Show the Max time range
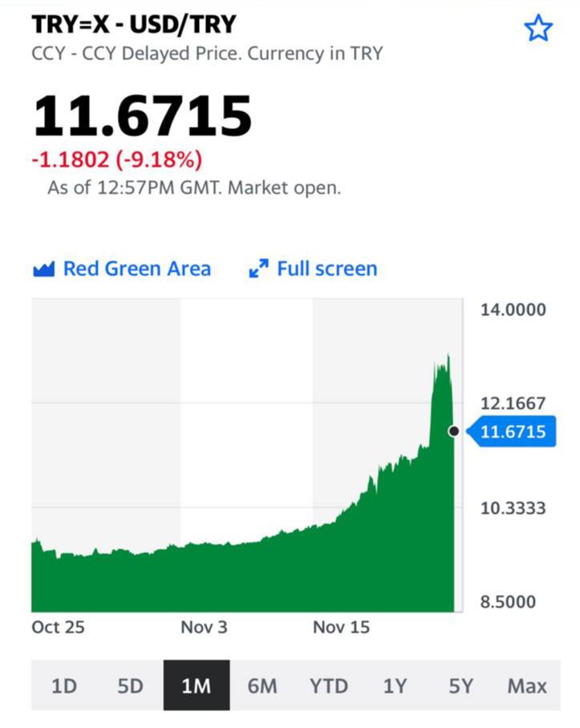Screen dimensions: 580x728 point(527,686)
